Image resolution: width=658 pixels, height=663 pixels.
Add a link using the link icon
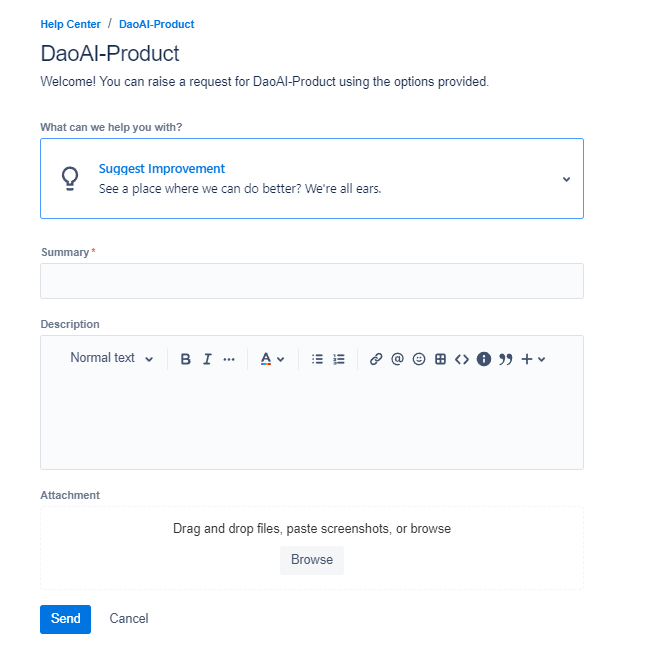click(x=376, y=359)
